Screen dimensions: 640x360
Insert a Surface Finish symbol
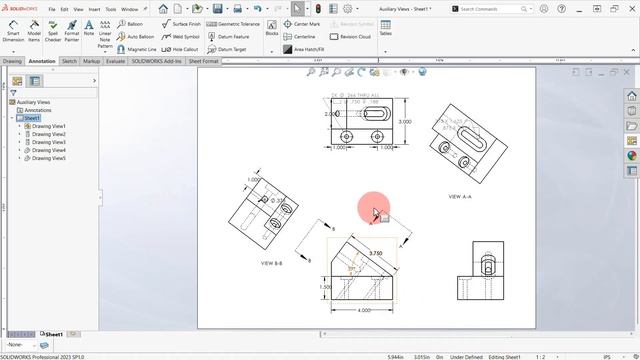181,24
